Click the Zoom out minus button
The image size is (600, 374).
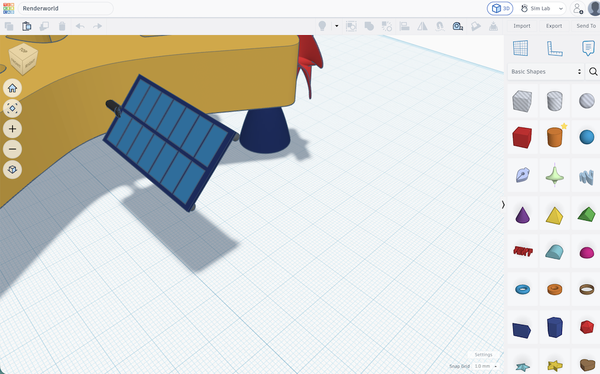(12, 149)
